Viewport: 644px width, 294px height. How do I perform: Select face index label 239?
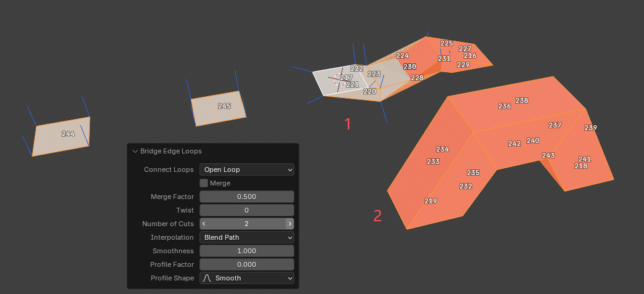[x=590, y=128]
